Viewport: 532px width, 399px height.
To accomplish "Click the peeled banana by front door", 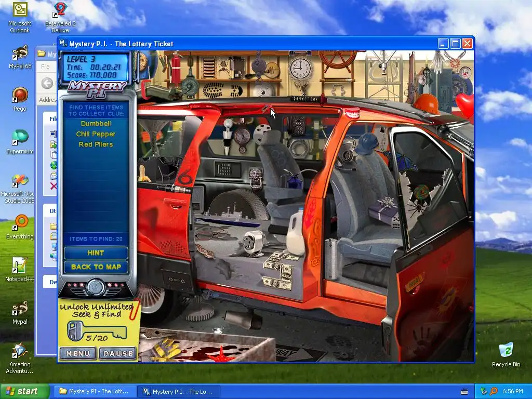I will [x=144, y=175].
